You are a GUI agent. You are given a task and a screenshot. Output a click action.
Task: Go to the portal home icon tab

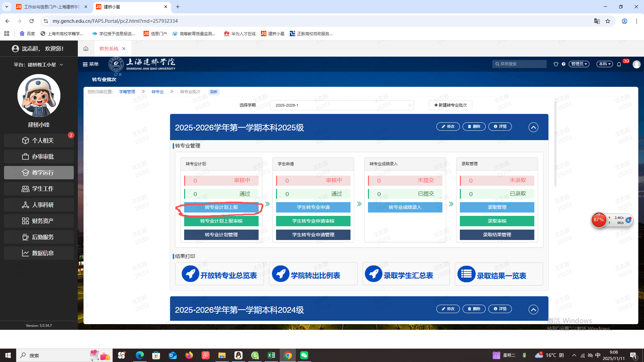coord(86,49)
